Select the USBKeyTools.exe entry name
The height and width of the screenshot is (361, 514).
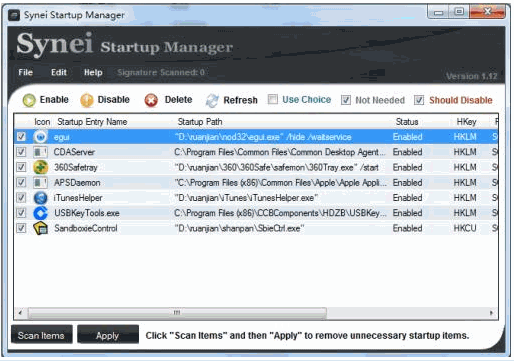tap(87, 213)
